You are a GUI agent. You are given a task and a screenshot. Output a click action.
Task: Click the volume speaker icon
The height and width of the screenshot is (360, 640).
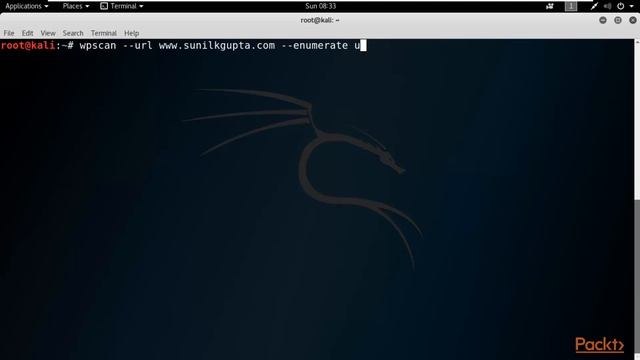pos(607,6)
